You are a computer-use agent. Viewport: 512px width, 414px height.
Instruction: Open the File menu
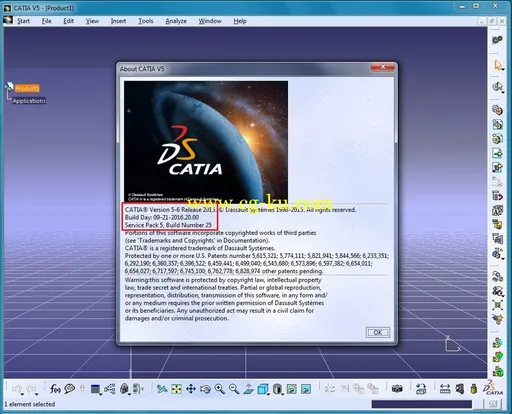[46, 21]
